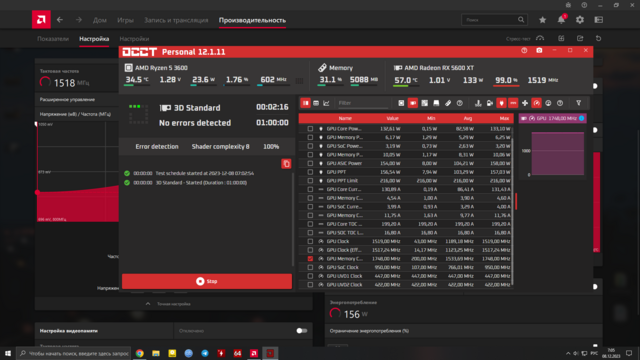640x360 pixels.
Task: Check the GPU Core Current row checkbox
Action: tap(310, 189)
